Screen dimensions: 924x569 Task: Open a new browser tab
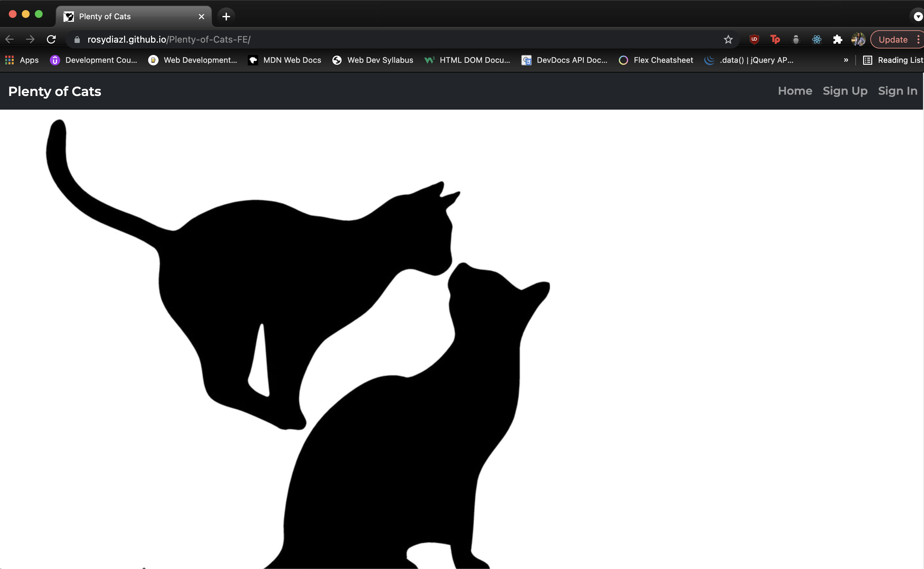226,17
